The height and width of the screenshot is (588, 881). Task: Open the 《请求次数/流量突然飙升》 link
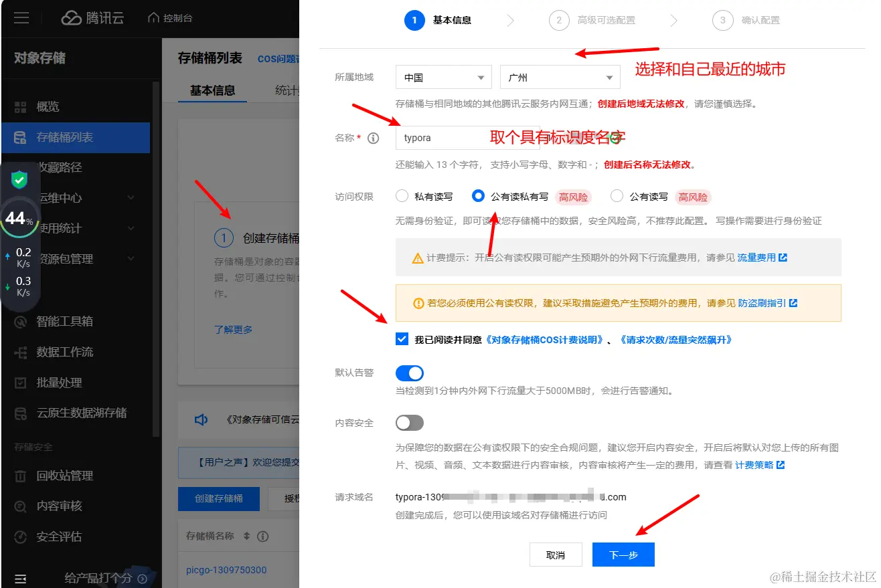point(675,340)
